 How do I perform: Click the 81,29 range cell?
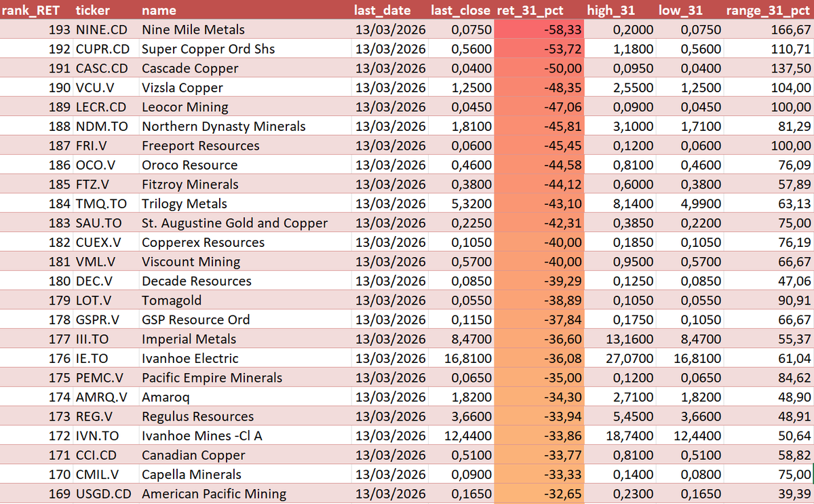tap(769, 126)
